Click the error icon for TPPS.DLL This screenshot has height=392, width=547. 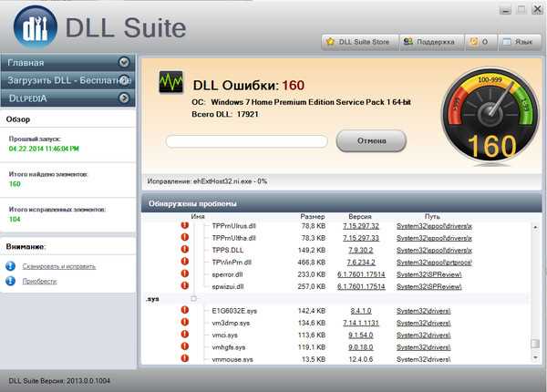coord(185,249)
